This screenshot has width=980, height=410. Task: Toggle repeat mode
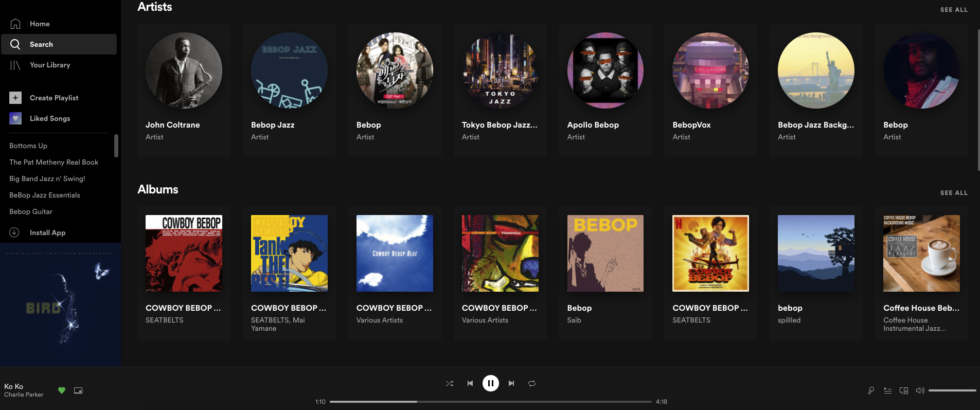pyautogui.click(x=532, y=383)
